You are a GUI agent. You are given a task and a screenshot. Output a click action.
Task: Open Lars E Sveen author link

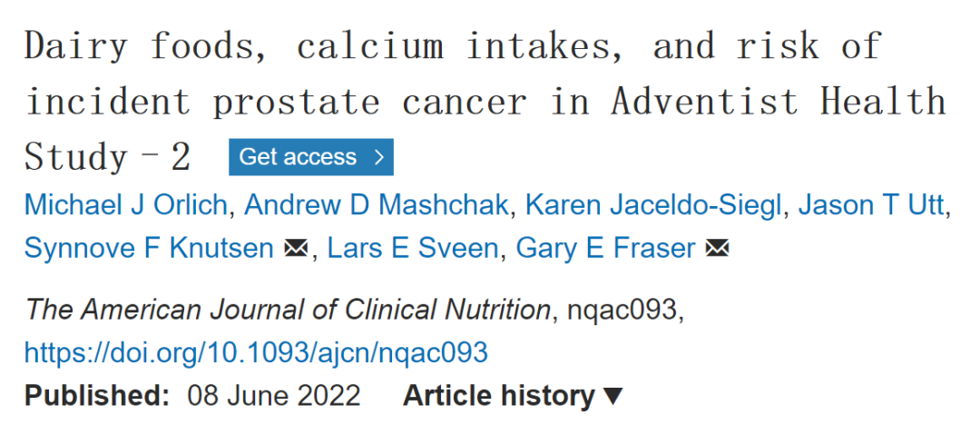coord(413,249)
